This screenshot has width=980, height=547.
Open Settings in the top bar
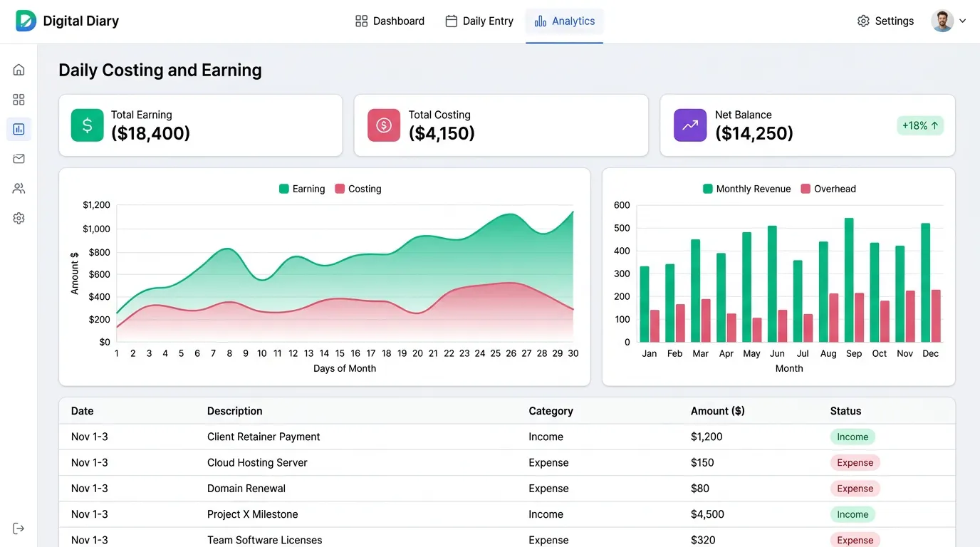click(885, 21)
